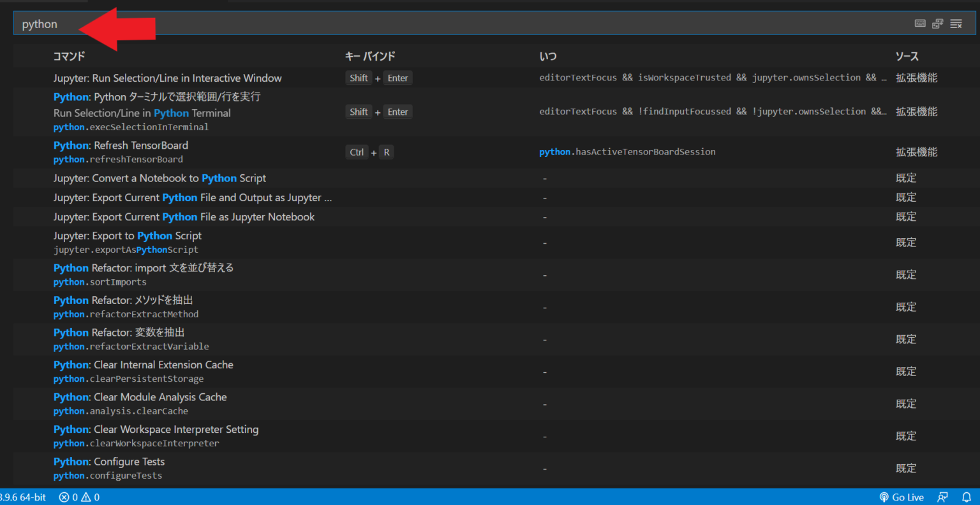Click the キー バインド column header
This screenshot has width=980, height=505.
pyautogui.click(x=370, y=56)
